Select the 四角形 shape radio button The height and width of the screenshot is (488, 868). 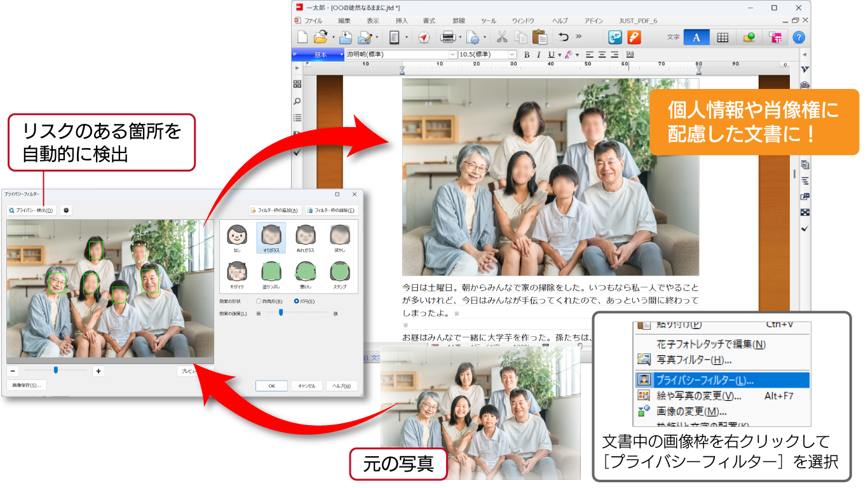(259, 301)
